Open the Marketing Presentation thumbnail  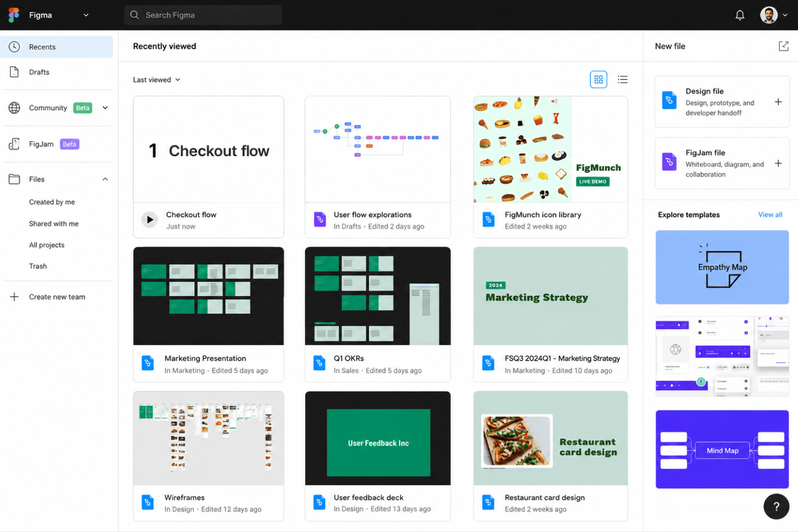pyautogui.click(x=209, y=296)
